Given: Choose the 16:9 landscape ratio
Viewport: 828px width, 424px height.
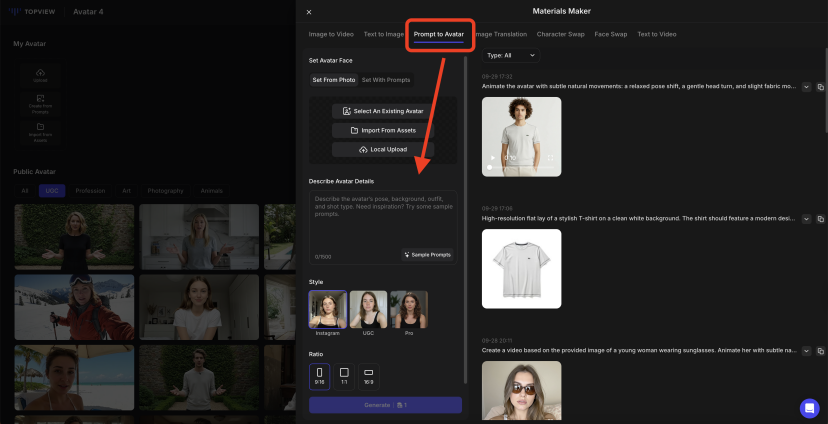Looking at the screenshot, I should [368, 376].
